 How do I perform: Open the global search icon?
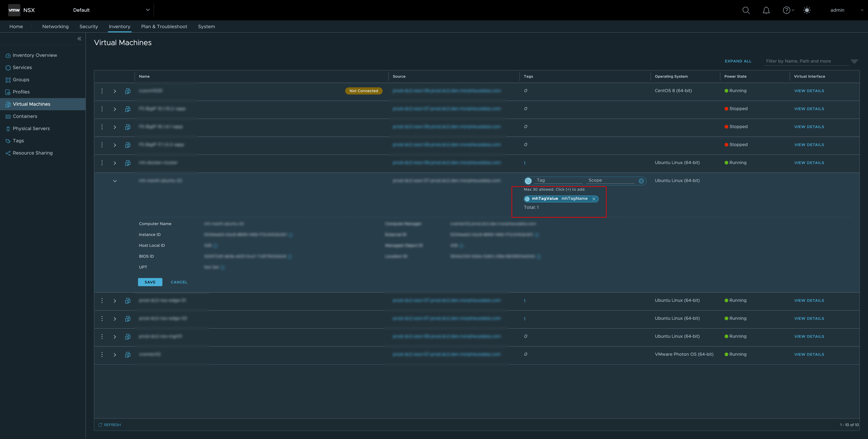click(746, 10)
